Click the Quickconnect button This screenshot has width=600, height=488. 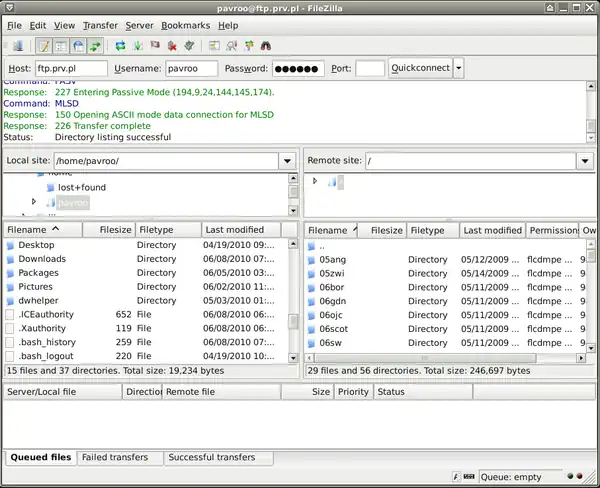[420, 68]
